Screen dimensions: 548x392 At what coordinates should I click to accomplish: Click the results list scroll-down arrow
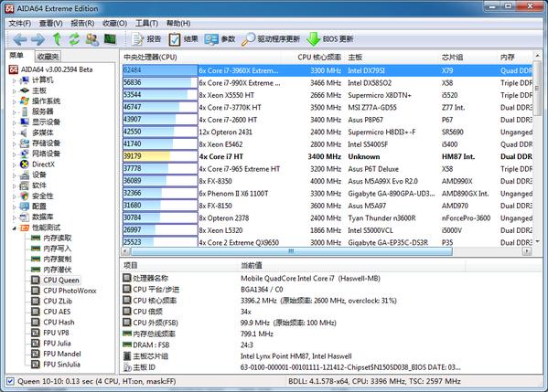[538, 241]
